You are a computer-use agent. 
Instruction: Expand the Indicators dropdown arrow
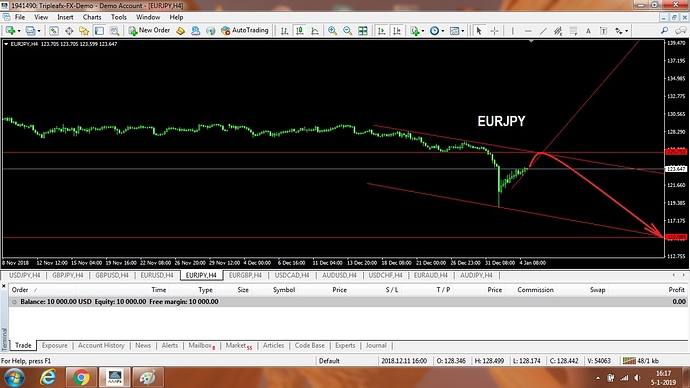pos(423,31)
